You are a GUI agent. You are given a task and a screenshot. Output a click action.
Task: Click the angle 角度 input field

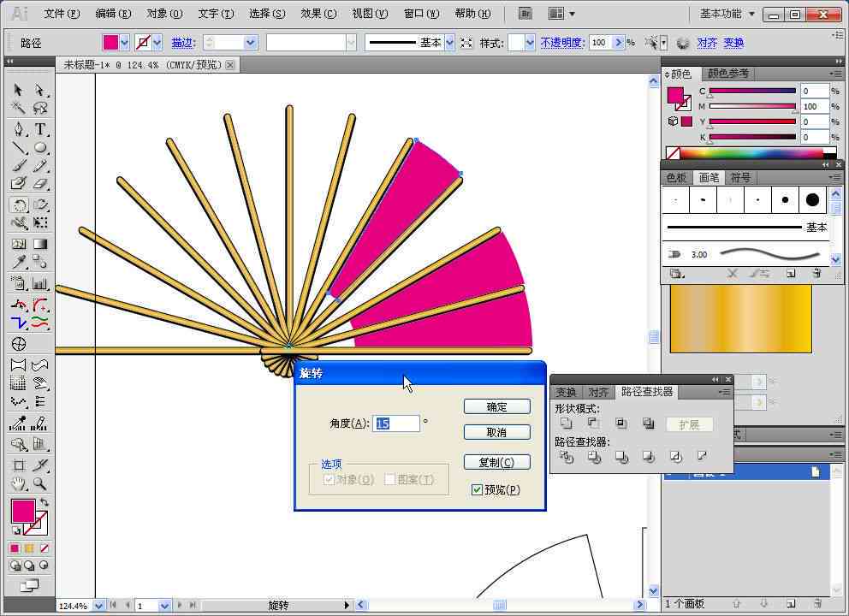click(396, 423)
